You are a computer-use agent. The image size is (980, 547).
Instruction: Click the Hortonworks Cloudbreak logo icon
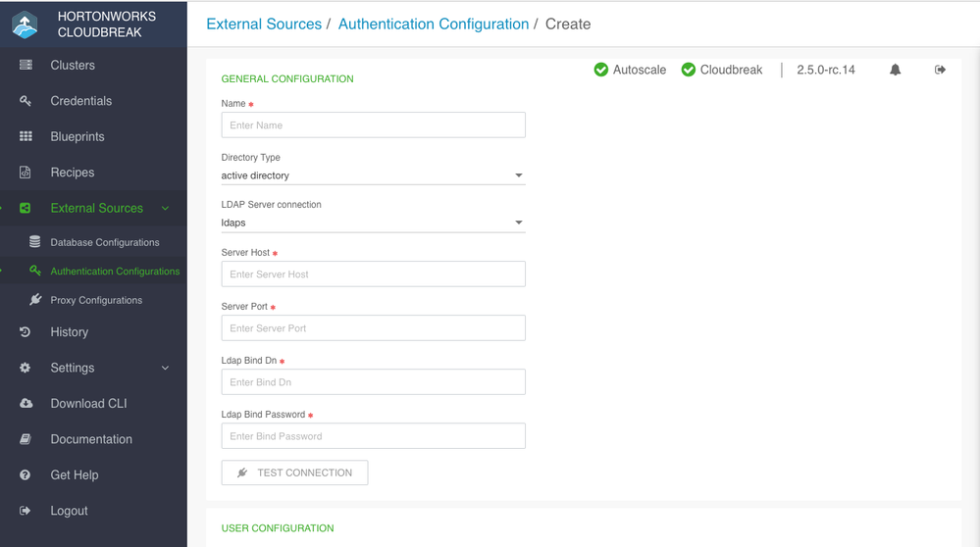pos(25,25)
